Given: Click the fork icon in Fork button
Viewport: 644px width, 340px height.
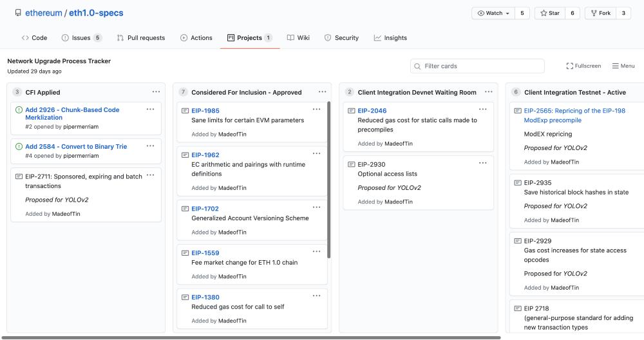Looking at the screenshot, I should click(594, 13).
